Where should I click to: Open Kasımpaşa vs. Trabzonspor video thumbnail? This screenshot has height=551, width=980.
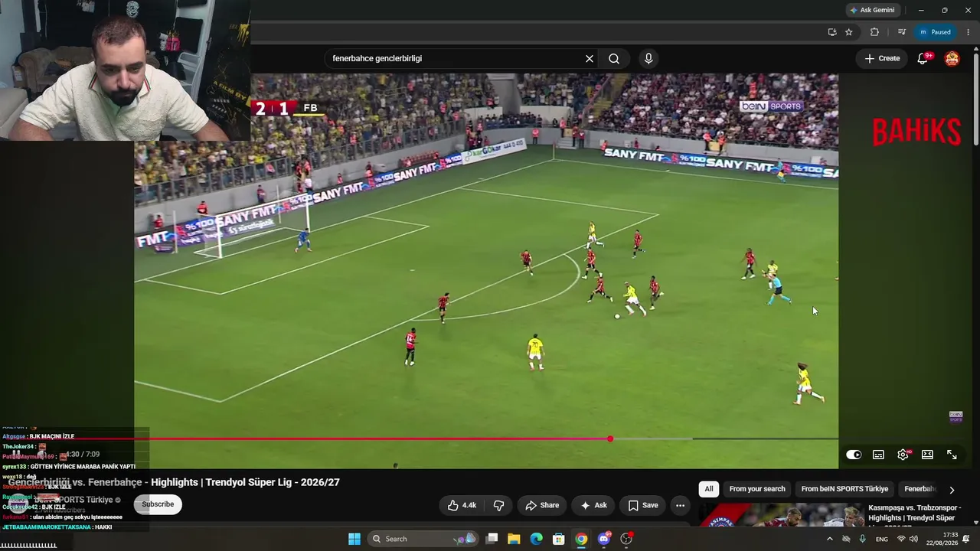click(x=781, y=516)
